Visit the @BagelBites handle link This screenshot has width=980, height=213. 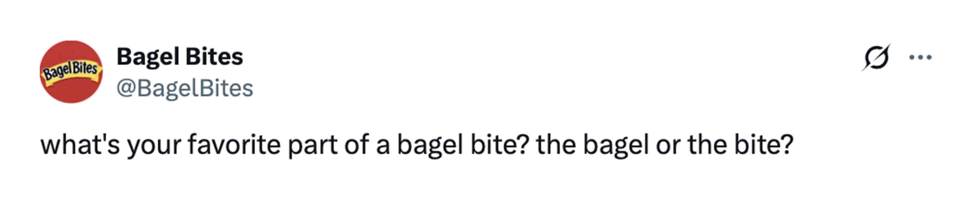click(184, 89)
